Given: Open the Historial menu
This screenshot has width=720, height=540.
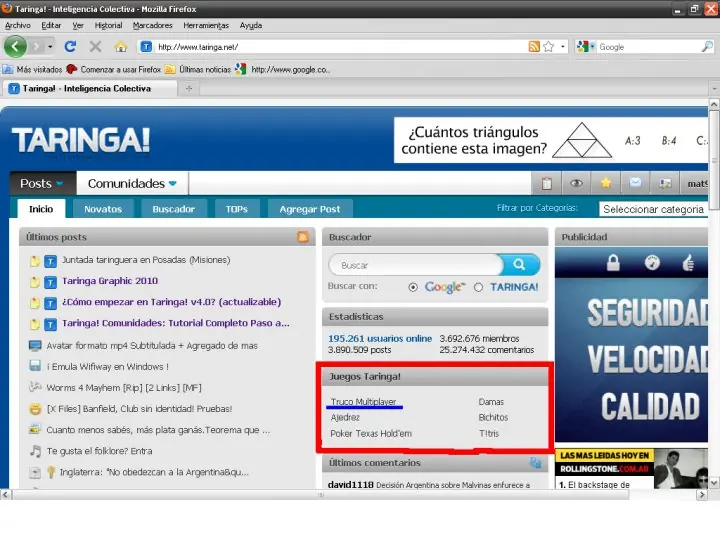Looking at the screenshot, I should [x=108, y=25].
